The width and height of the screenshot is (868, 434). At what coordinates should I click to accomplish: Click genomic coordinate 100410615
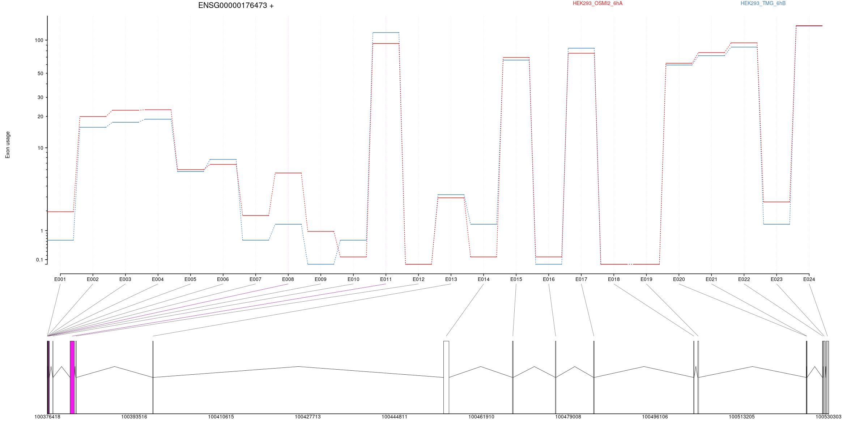(x=221, y=417)
